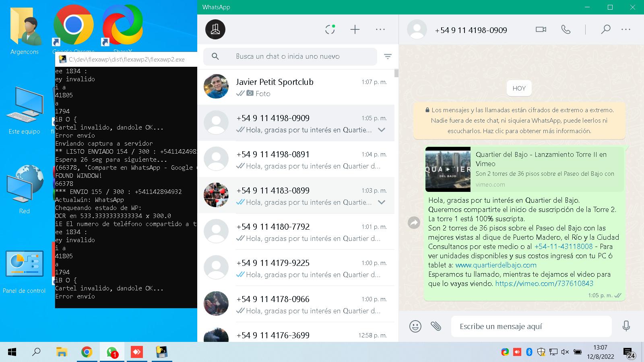Open chat +54 9 11 4178-0966

pos(296,304)
